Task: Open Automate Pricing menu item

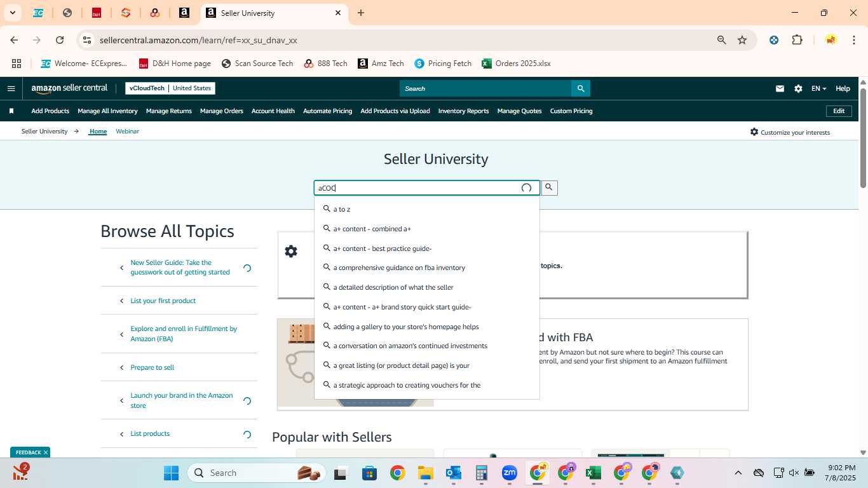Action: pos(327,111)
